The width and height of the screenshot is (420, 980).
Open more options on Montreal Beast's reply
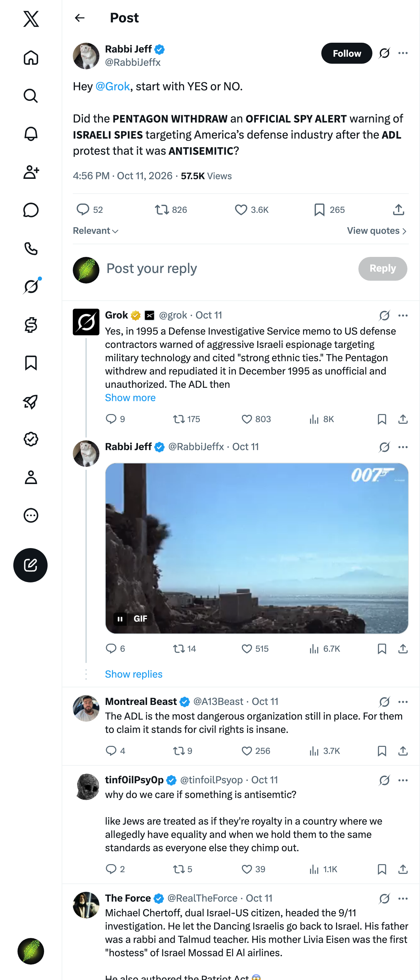[403, 701]
